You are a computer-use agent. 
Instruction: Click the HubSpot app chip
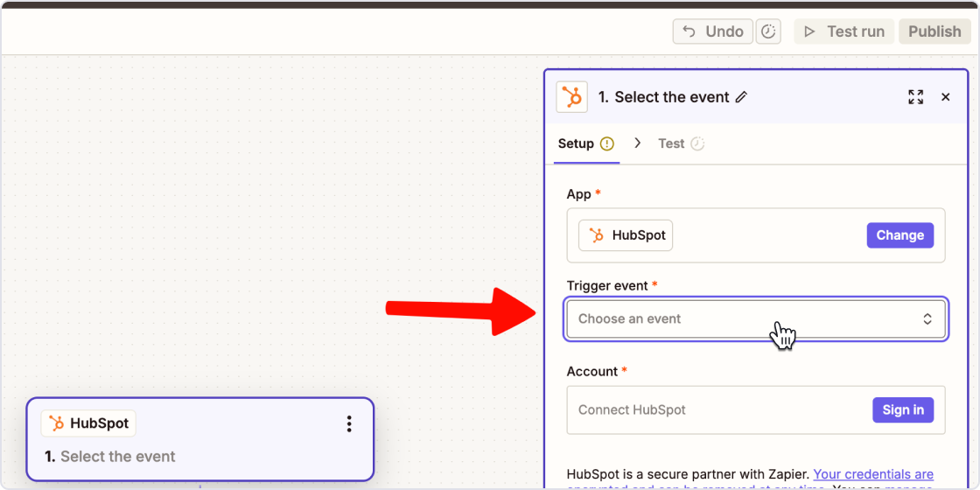click(626, 235)
